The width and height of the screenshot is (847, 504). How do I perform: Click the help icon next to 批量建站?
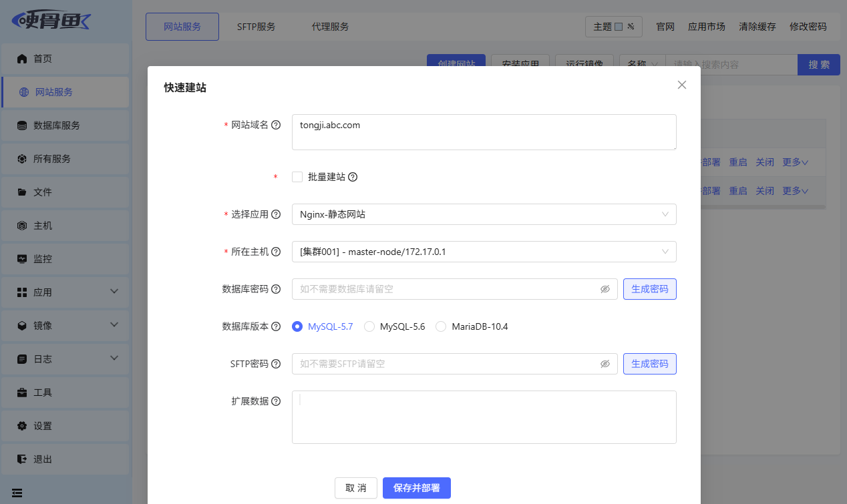pos(353,177)
